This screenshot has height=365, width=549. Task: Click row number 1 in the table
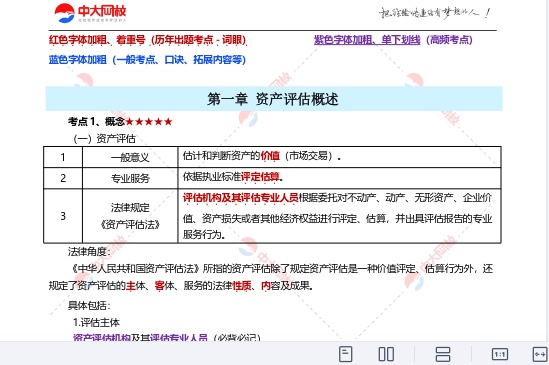coord(63,157)
